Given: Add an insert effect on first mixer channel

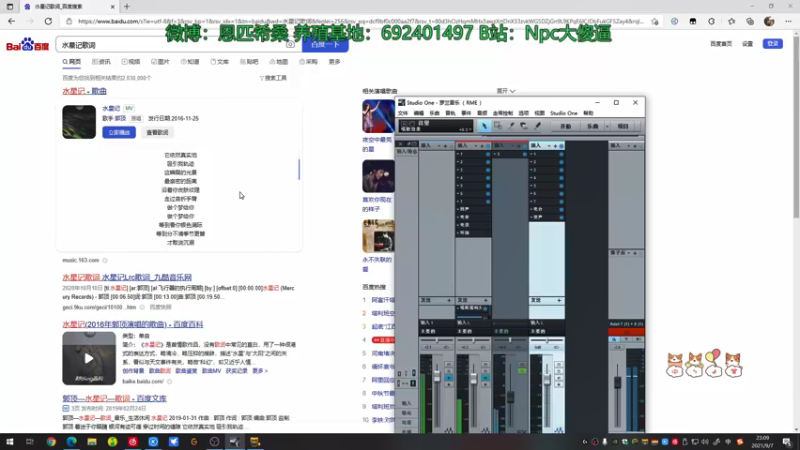Looking at the screenshot, I should click(x=445, y=146).
